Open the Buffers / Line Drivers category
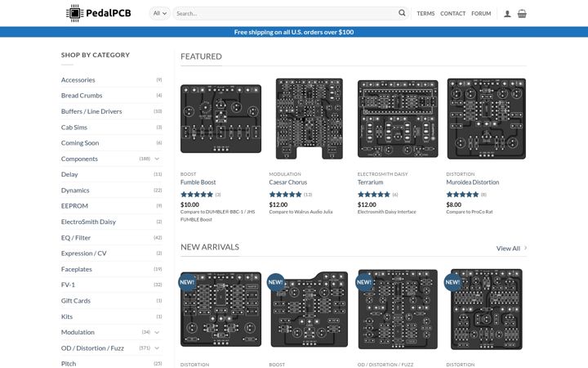588x368 pixels. click(91, 111)
